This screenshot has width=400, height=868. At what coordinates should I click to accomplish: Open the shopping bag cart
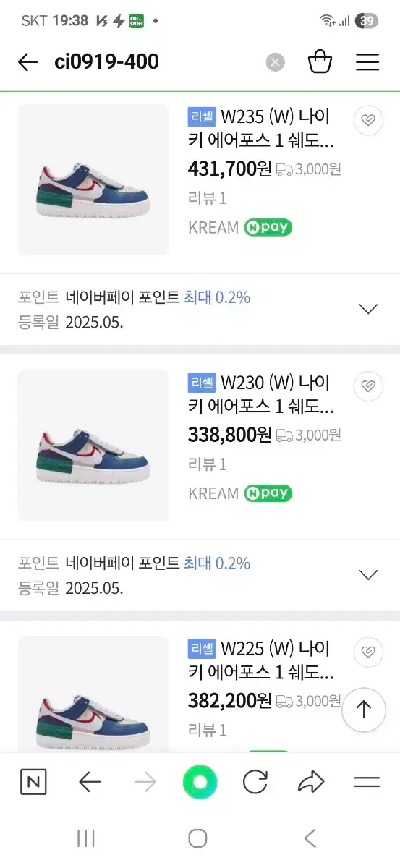point(320,62)
